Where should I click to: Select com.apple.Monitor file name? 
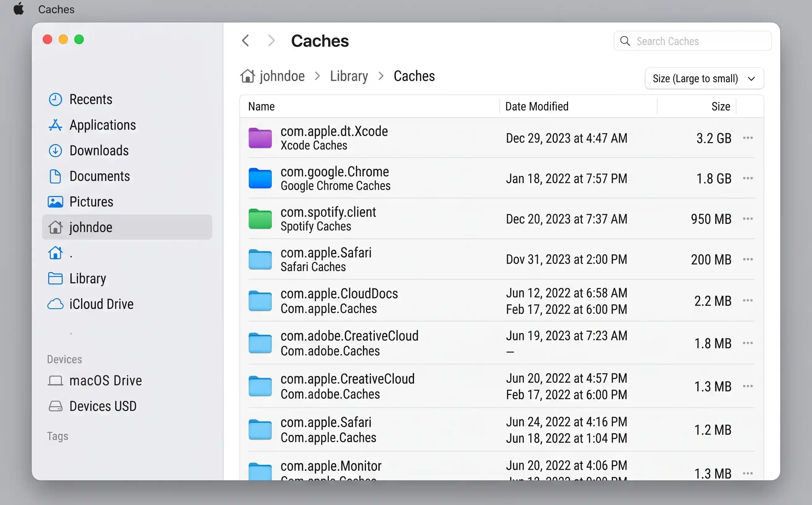point(331,466)
